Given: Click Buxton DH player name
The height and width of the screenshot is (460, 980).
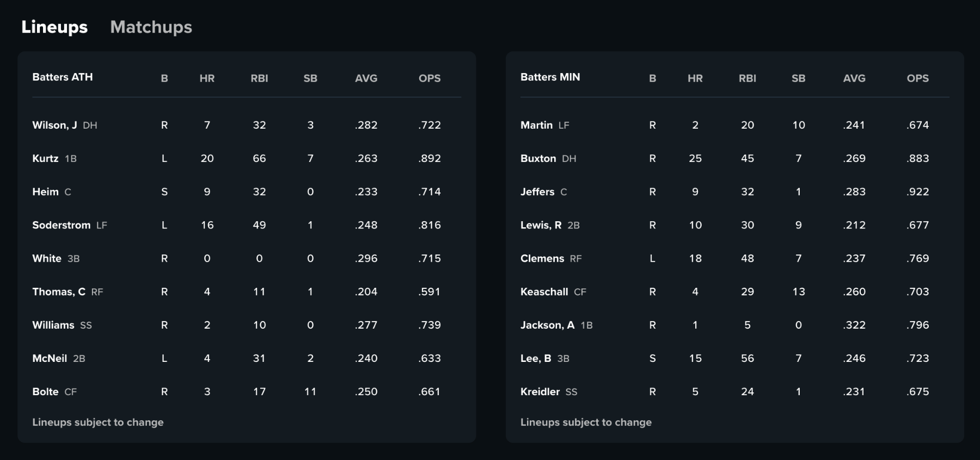Looking at the screenshot, I should coord(548,159).
